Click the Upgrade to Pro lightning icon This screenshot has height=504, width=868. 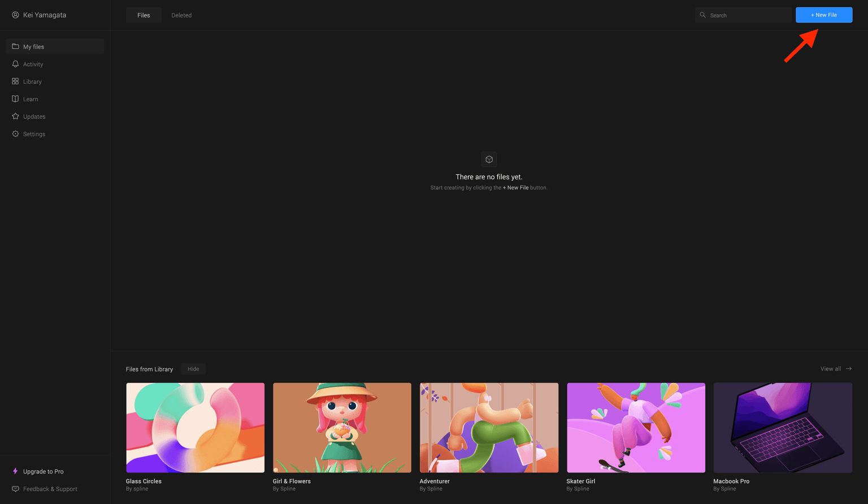[15, 471]
